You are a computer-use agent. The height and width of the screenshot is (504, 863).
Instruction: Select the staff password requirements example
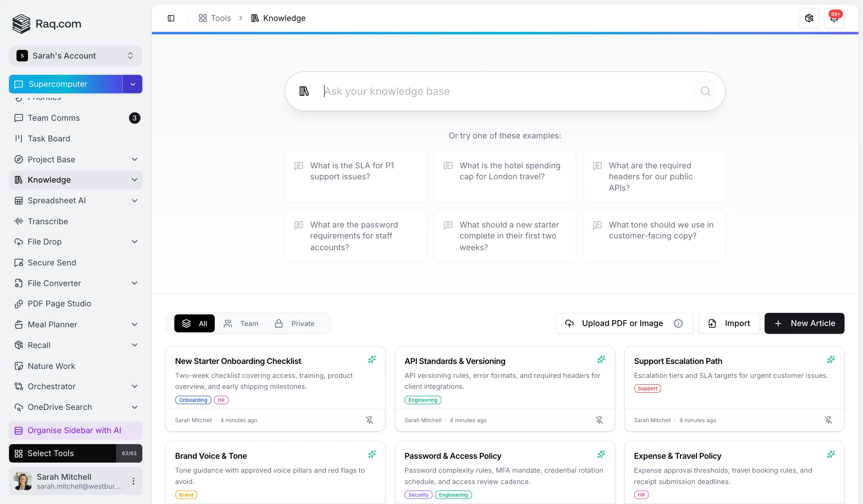coord(356,236)
